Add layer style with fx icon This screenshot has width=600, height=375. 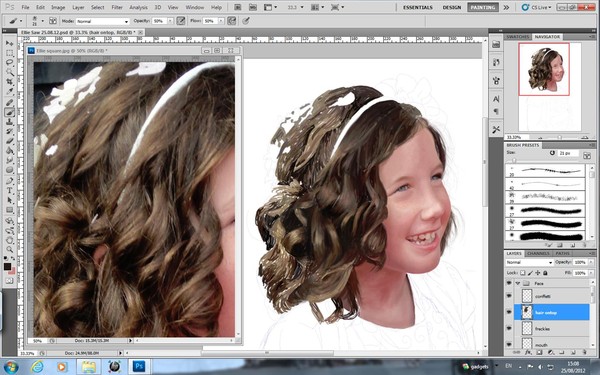point(528,352)
